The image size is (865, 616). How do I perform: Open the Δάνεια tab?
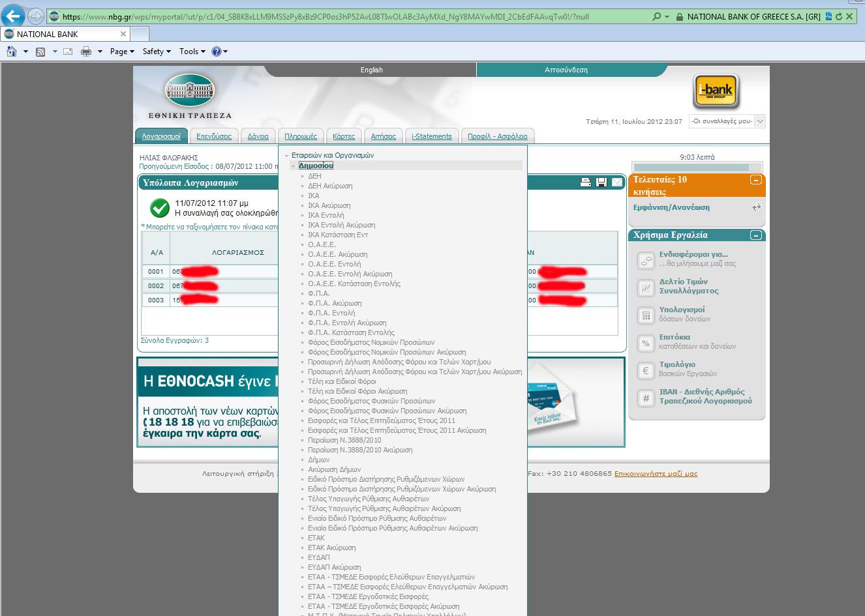[258, 136]
